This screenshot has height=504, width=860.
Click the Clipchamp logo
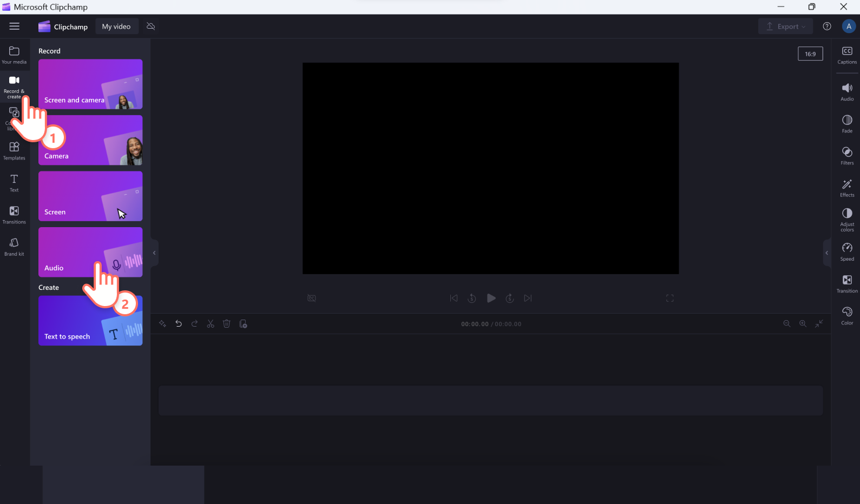point(63,26)
